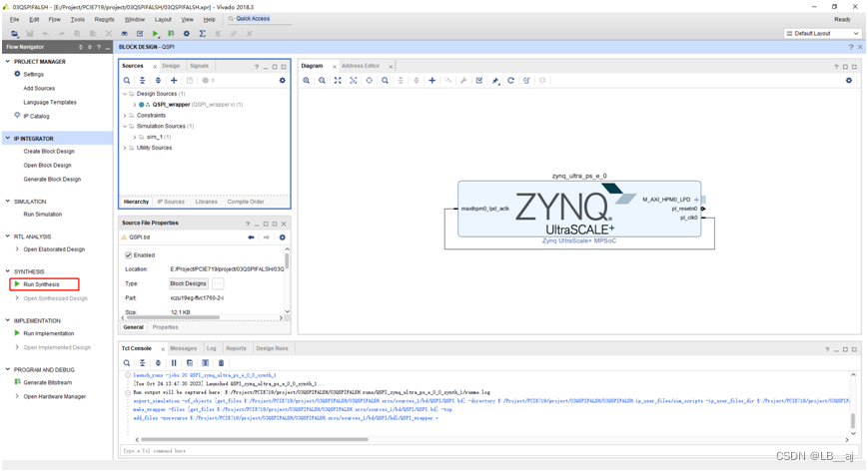Image resolution: width=868 pixels, height=472 pixels.
Task: Validate design with checkmark icon in Diagram toolbar
Action: [479, 80]
